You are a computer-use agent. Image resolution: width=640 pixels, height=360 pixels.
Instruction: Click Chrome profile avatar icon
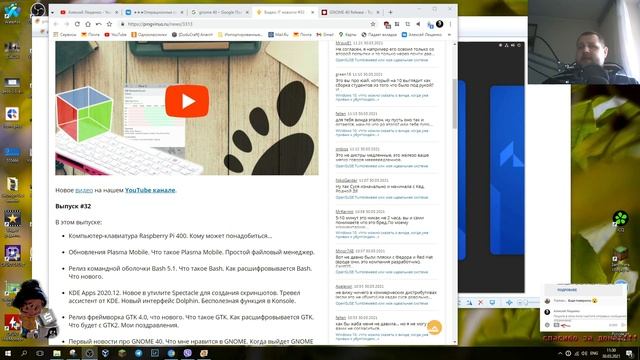pyautogui.click(x=440, y=24)
